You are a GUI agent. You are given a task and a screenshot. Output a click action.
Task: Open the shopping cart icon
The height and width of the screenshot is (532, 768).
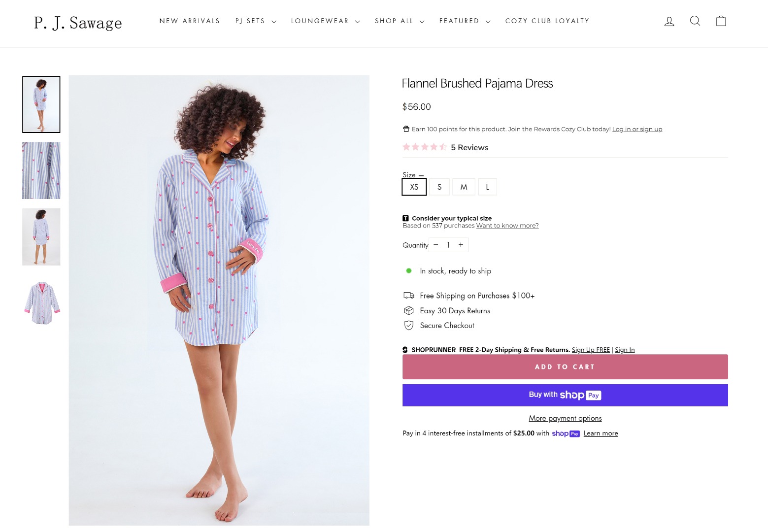[x=721, y=21]
